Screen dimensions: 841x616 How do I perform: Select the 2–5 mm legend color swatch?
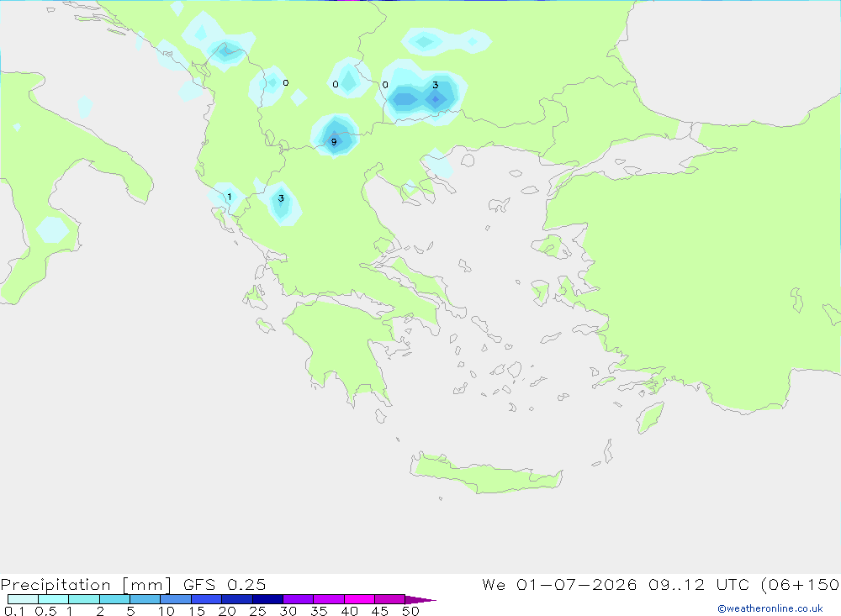click(114, 599)
